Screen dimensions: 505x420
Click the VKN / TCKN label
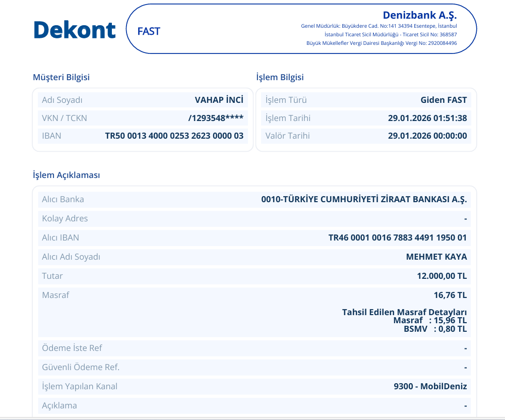click(x=65, y=118)
